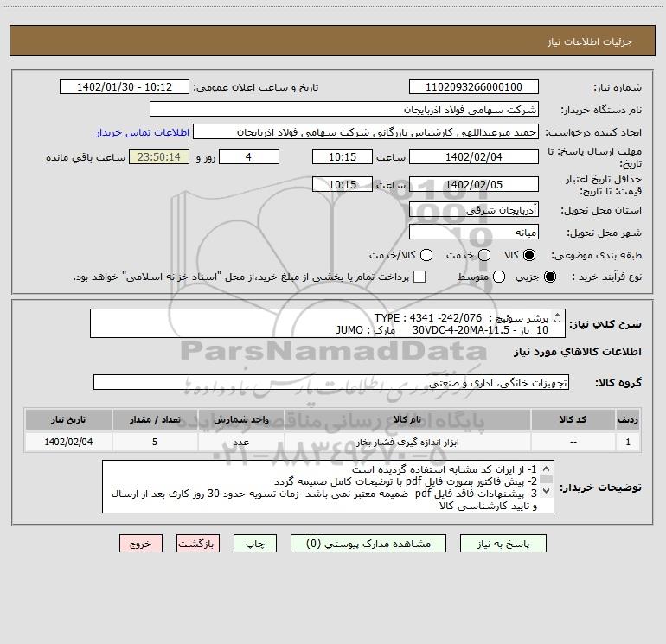Toggle the 'اسناد خزانه اسلامی' payment checkbox

[x=419, y=277]
